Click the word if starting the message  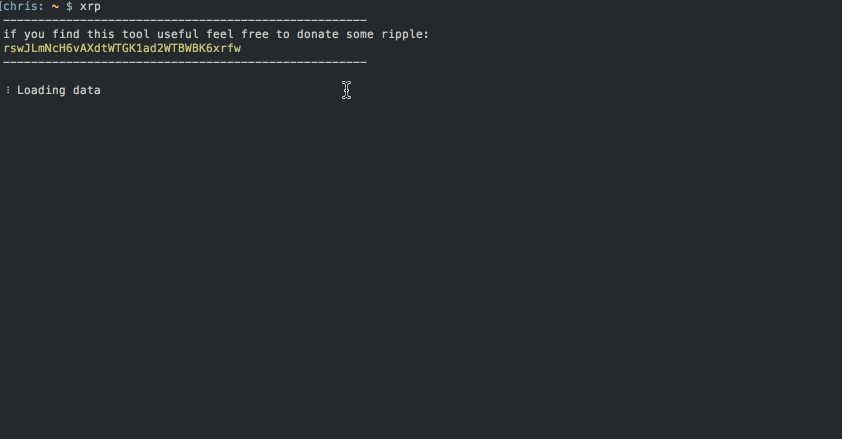(x=10, y=34)
